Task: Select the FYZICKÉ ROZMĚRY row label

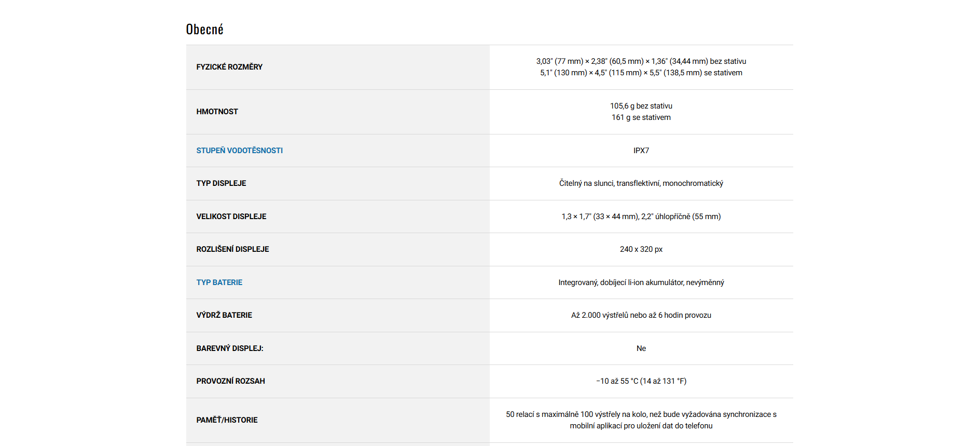Action: click(229, 67)
